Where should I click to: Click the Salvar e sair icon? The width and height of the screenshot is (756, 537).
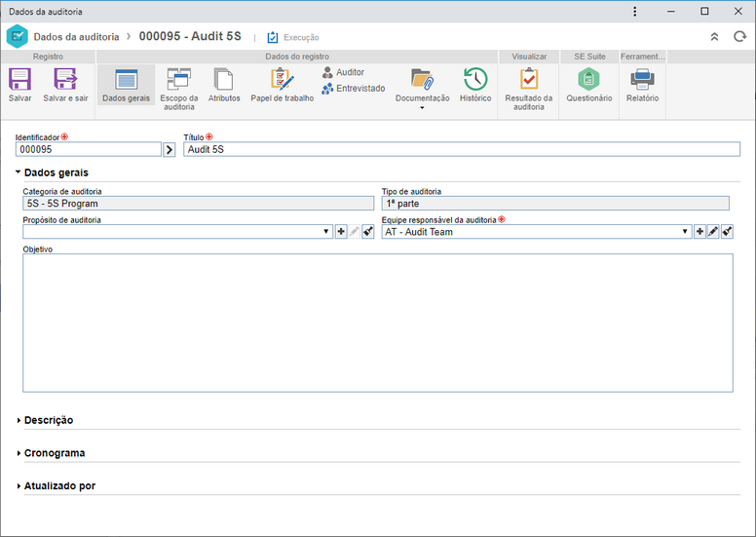[x=65, y=79]
